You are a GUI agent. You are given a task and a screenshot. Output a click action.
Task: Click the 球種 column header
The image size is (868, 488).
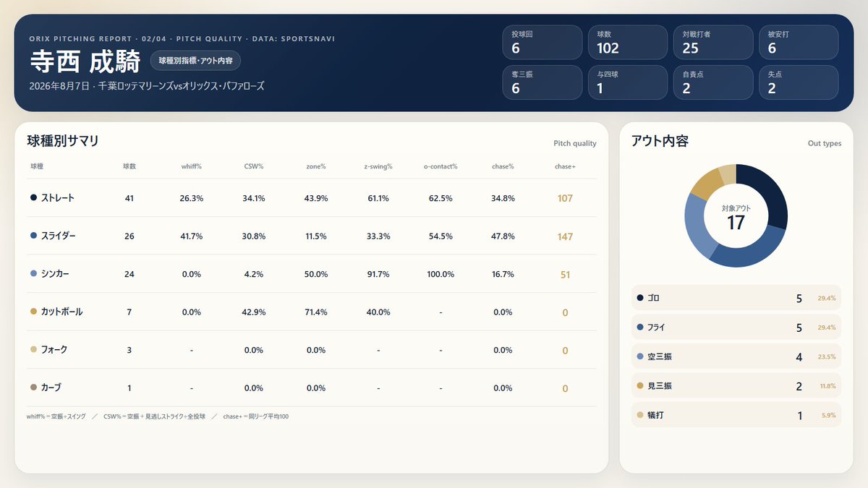click(x=37, y=166)
